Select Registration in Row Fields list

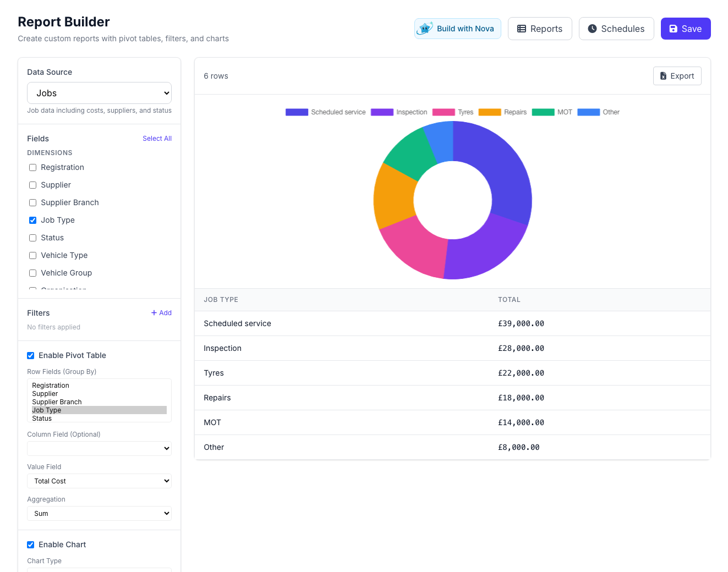(x=99, y=386)
